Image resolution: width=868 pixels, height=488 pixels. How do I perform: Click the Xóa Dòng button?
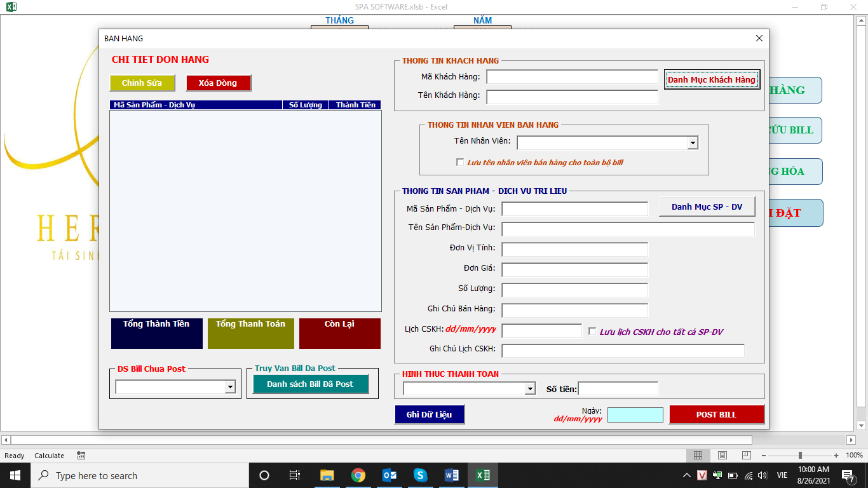pyautogui.click(x=218, y=83)
